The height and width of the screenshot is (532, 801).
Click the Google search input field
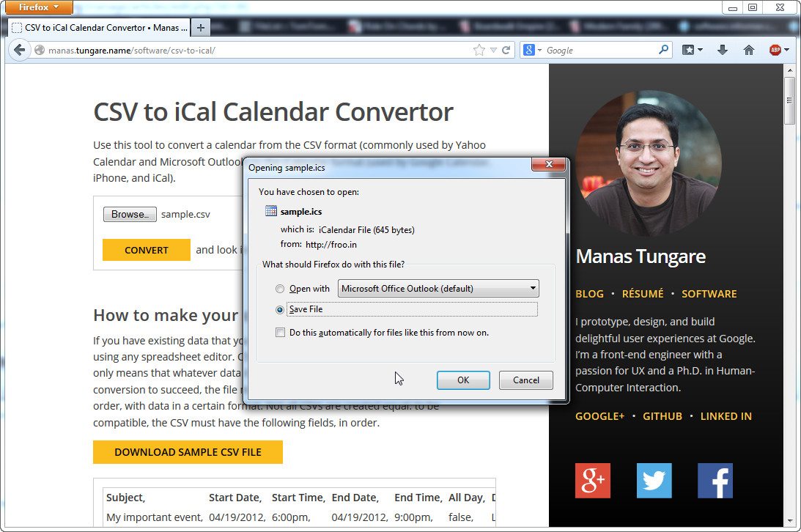pos(600,50)
